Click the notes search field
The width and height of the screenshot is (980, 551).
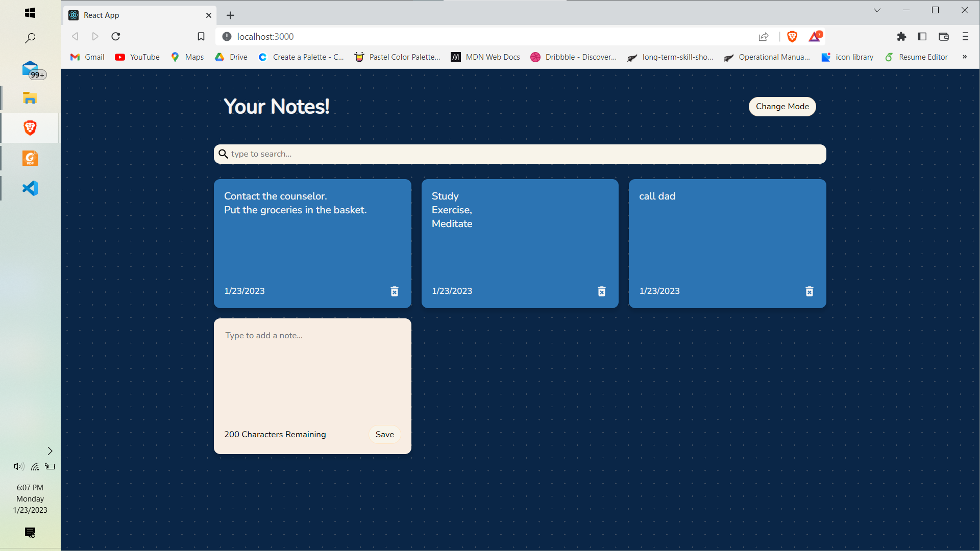(x=520, y=154)
